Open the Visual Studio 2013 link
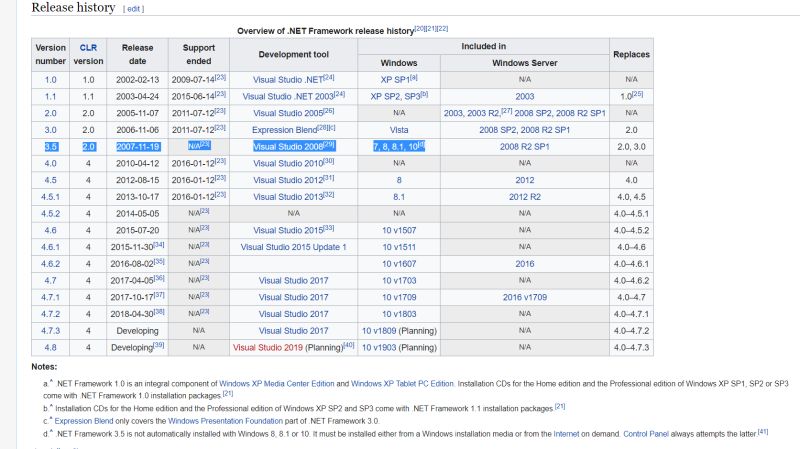Screen dimensions: 800x449 288,197
